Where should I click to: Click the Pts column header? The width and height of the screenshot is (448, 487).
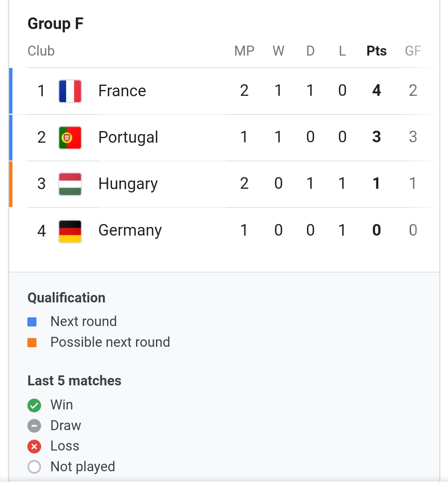[376, 51]
